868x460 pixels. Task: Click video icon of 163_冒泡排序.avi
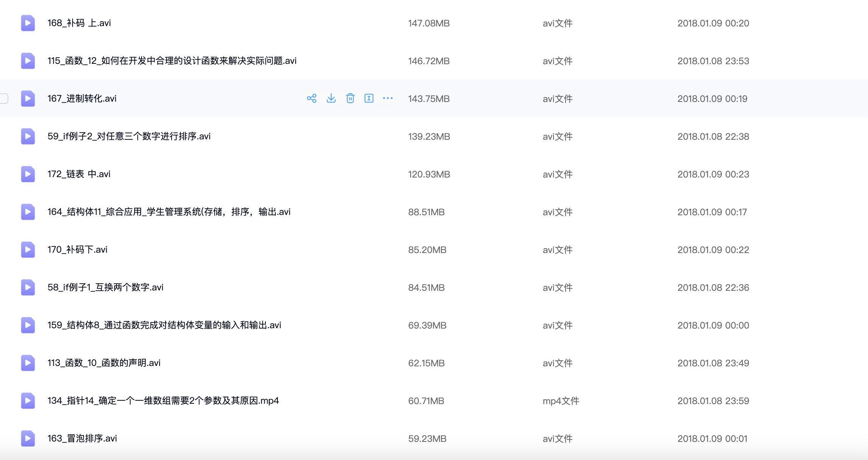click(28, 438)
